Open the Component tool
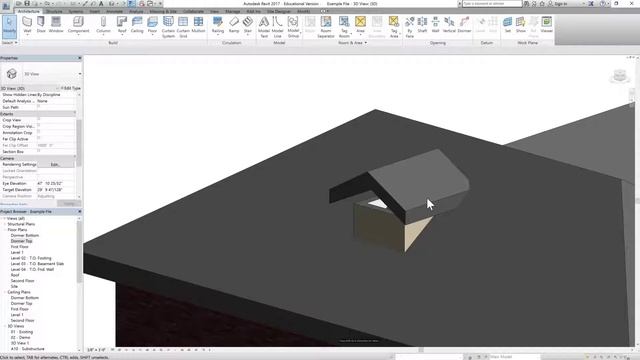640x360 pixels. (x=78, y=26)
